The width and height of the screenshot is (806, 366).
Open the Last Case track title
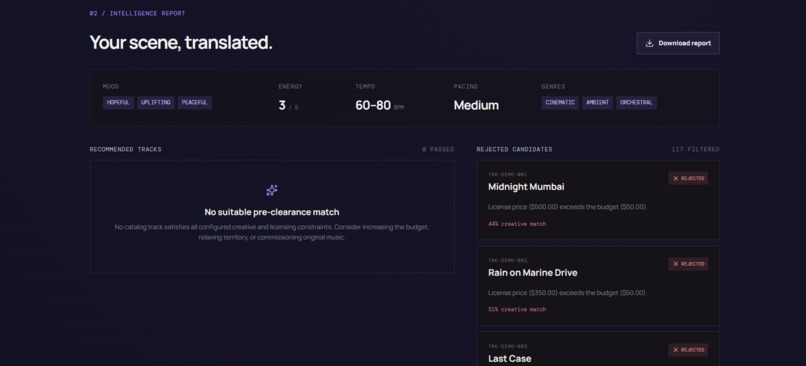click(509, 359)
